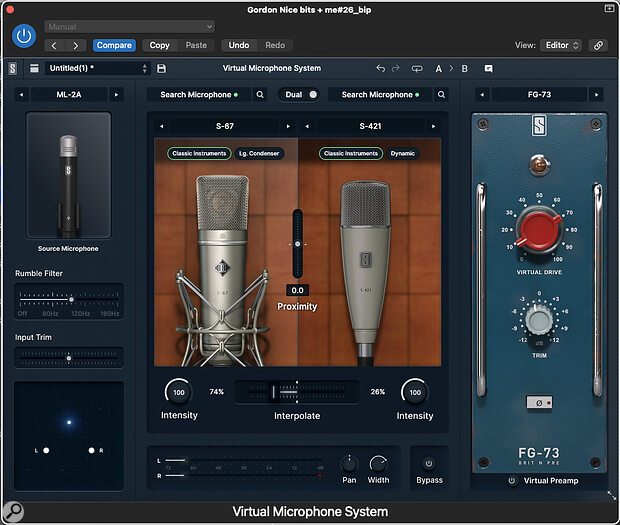Toggle the Bypass power button
The image size is (620, 525).
coord(429,463)
